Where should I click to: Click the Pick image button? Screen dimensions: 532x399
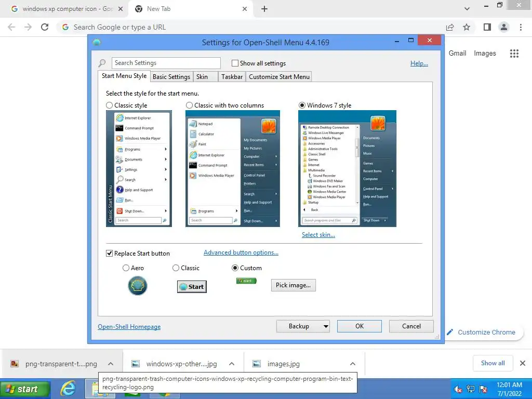tap(293, 285)
